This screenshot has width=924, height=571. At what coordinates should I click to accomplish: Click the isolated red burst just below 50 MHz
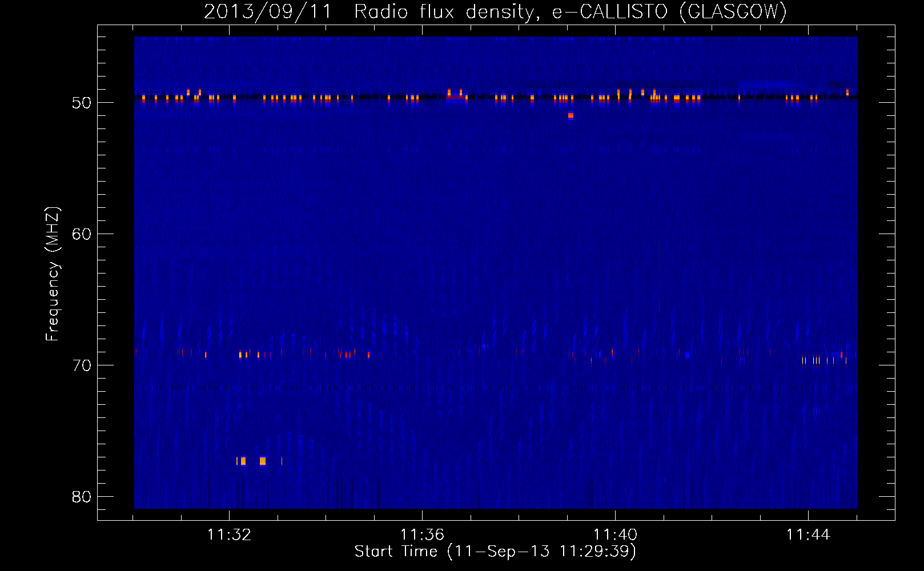(x=571, y=116)
